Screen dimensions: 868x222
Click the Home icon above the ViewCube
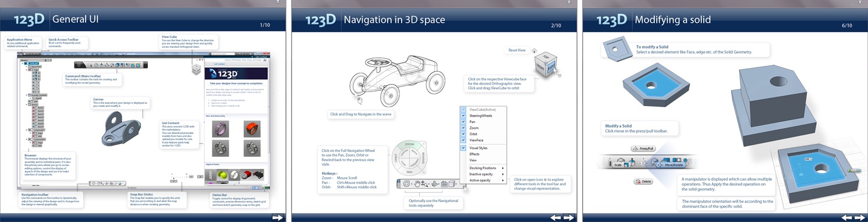(534, 51)
